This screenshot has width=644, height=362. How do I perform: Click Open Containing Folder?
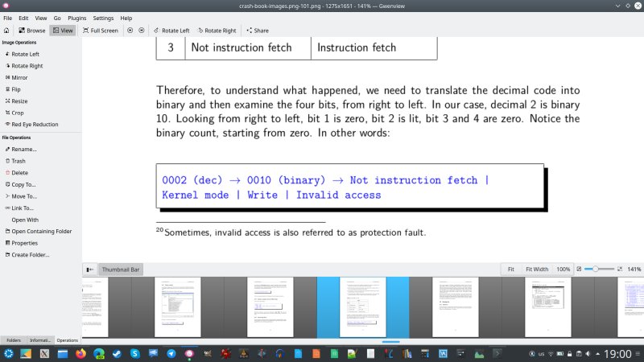point(38,232)
